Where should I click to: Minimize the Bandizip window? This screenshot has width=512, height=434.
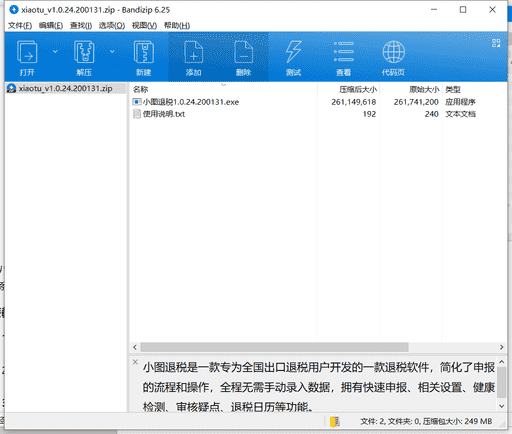coord(434,10)
